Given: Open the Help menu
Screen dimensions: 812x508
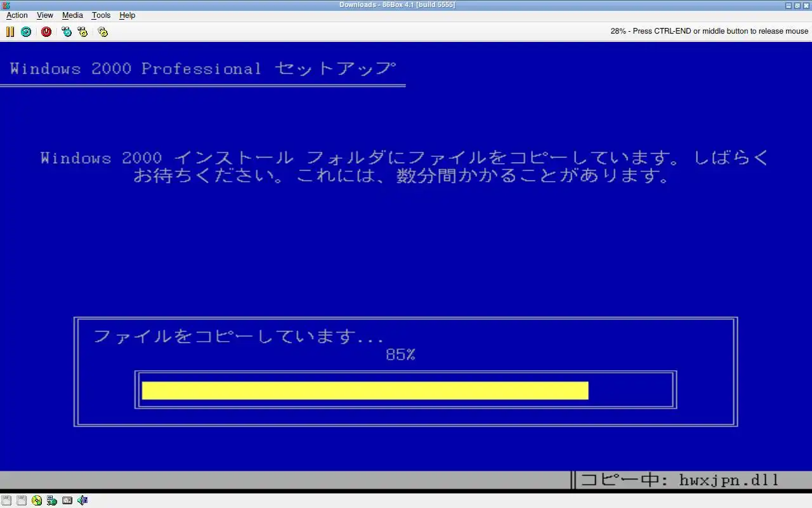Looking at the screenshot, I should tap(128, 15).
